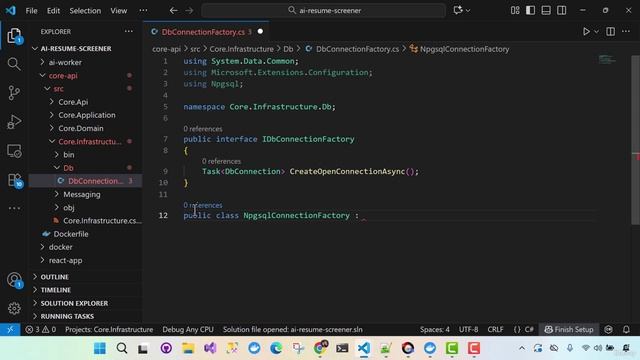The width and height of the screenshot is (640, 360).
Task: Open the Run and Debug view
Action: point(14,122)
